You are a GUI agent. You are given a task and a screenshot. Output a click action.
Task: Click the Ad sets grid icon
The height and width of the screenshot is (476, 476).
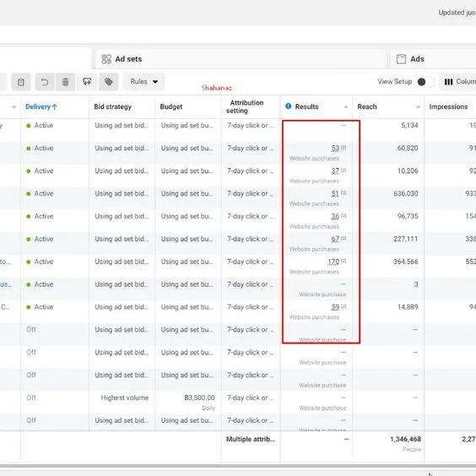point(106,59)
